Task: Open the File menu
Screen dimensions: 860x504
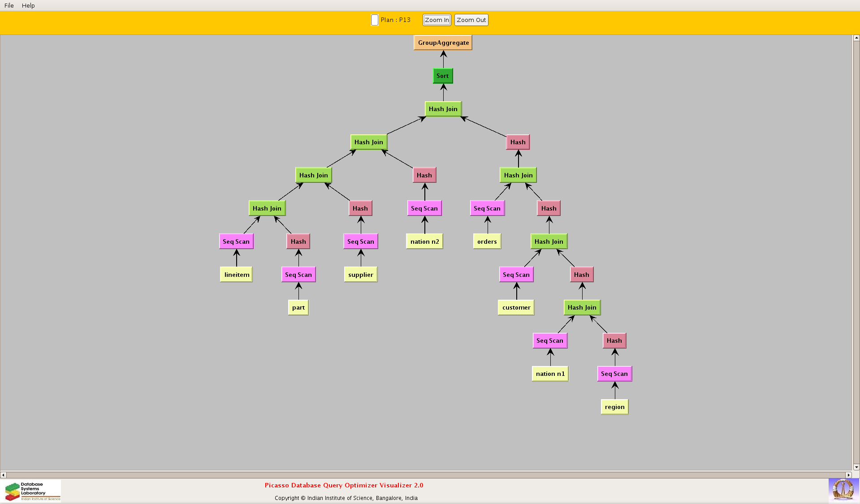Action: 9,5
